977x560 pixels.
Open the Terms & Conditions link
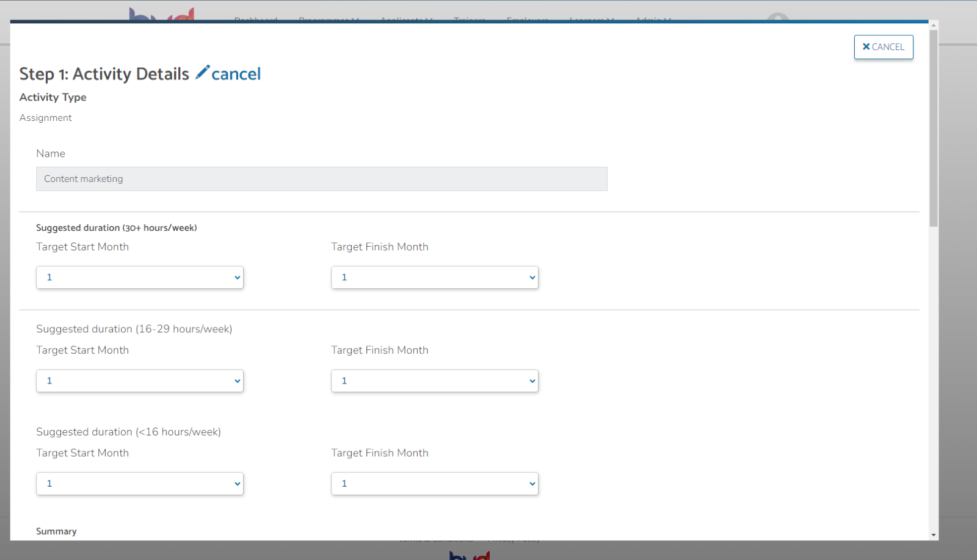click(435, 538)
